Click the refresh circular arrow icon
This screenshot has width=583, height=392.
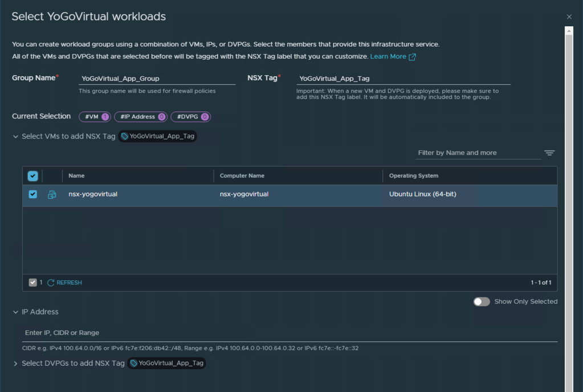[51, 283]
